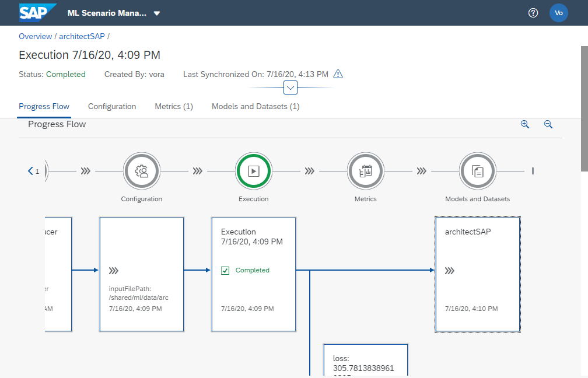Zoom in on the progress flow
The width and height of the screenshot is (588, 378).
pyautogui.click(x=525, y=124)
